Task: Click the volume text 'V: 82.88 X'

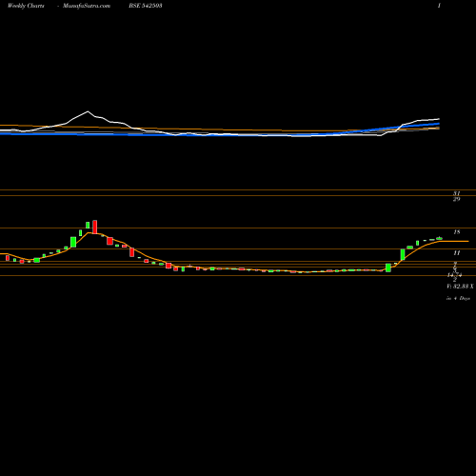Action: coord(460,287)
